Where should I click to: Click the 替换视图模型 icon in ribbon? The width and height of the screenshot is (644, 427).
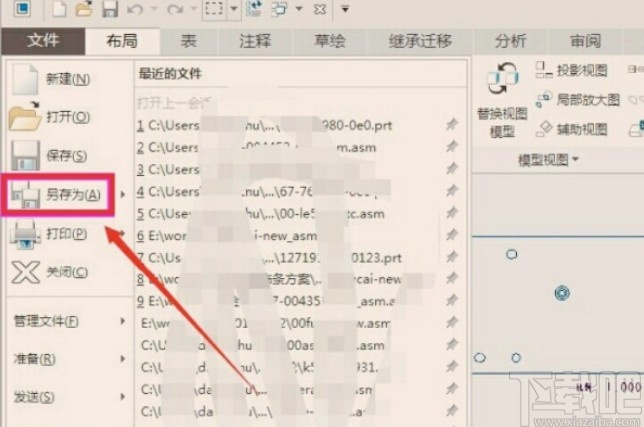coord(502,78)
